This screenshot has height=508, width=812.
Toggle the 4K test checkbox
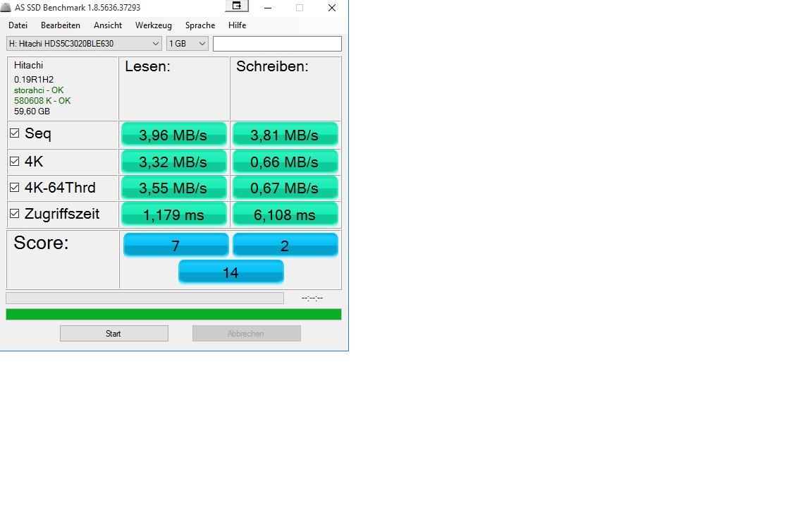coord(15,161)
